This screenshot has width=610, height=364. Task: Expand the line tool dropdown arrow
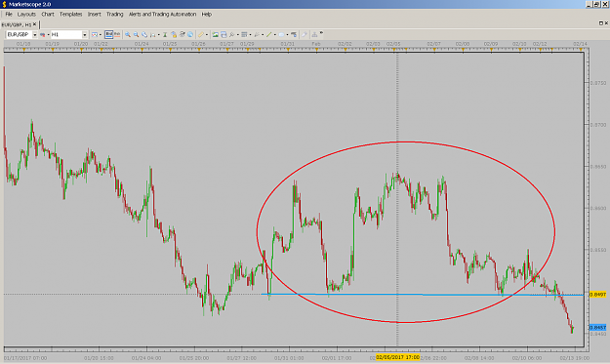coord(274,34)
